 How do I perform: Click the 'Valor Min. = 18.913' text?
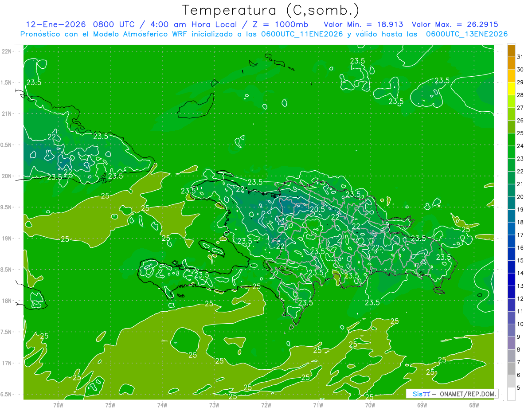coord(364,24)
